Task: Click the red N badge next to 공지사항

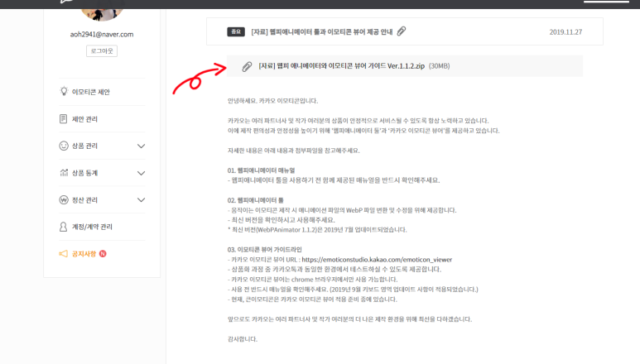Action: [x=103, y=253]
